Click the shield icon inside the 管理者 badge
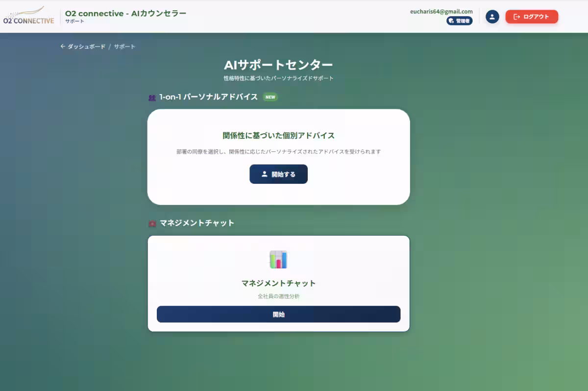This screenshot has width=588, height=391. [451, 21]
